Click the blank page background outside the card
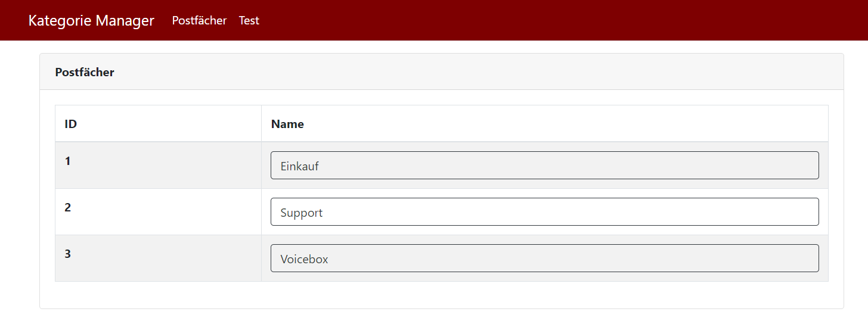The height and width of the screenshot is (321, 868). point(19,179)
